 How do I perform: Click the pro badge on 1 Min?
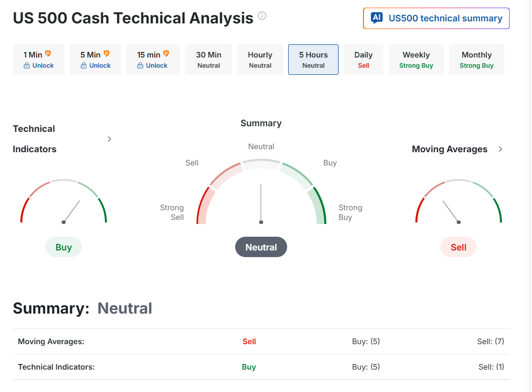(48, 53)
